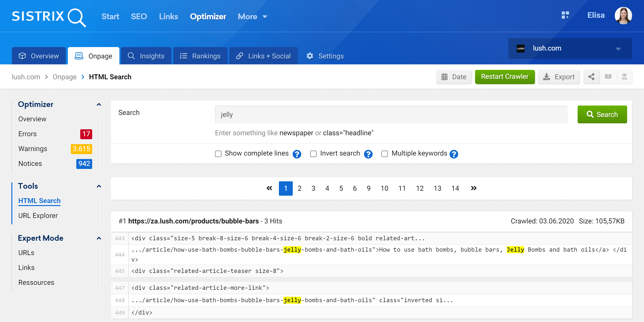Click the help icon beside Invert search
Viewport: 644px width, 322px height.
(368, 154)
